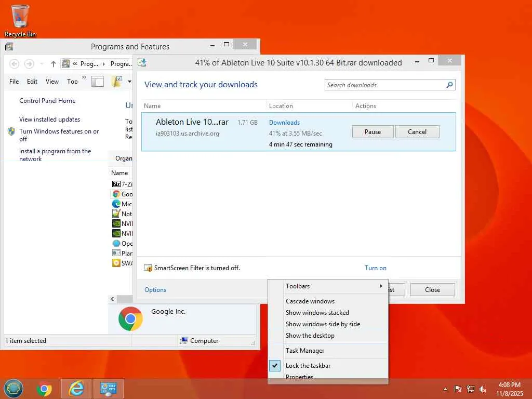Screen dimensions: 532x399
Task: Click the Actions column header
Action: point(366,106)
